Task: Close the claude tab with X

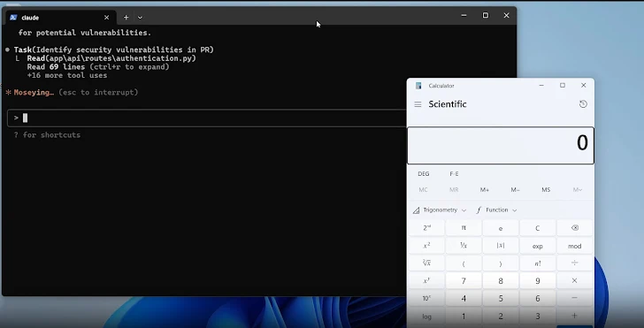Action: (107, 18)
